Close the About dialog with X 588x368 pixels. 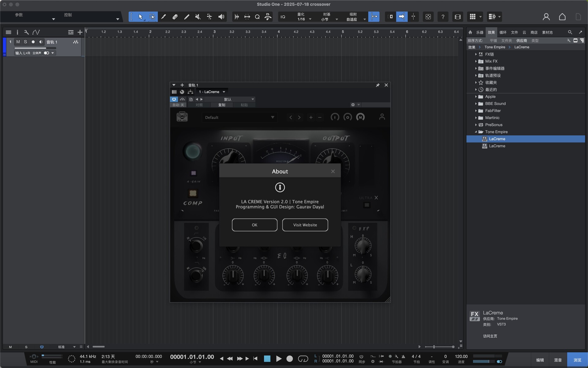(333, 171)
